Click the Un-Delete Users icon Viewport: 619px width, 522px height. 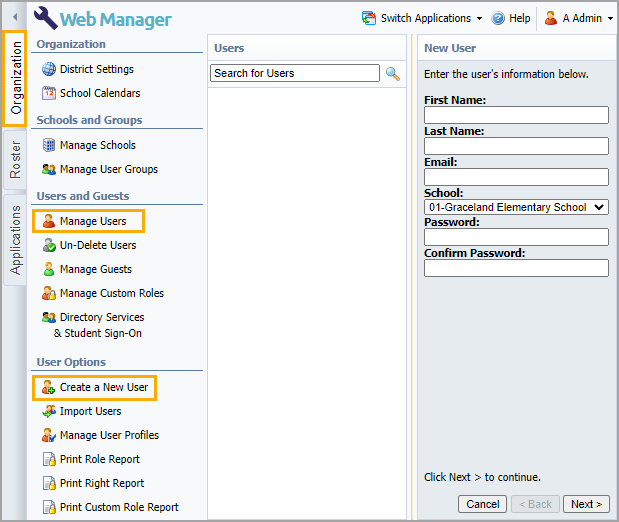pos(49,245)
